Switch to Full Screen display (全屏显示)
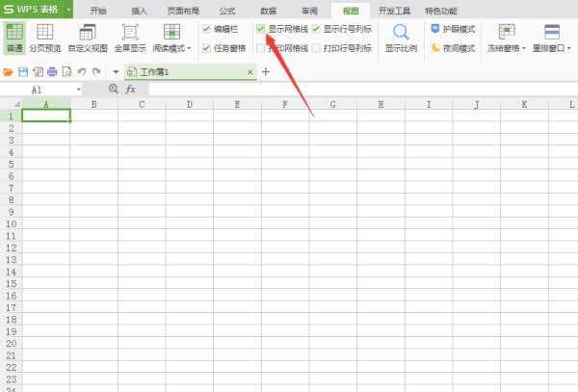578x392 pixels. click(130, 38)
